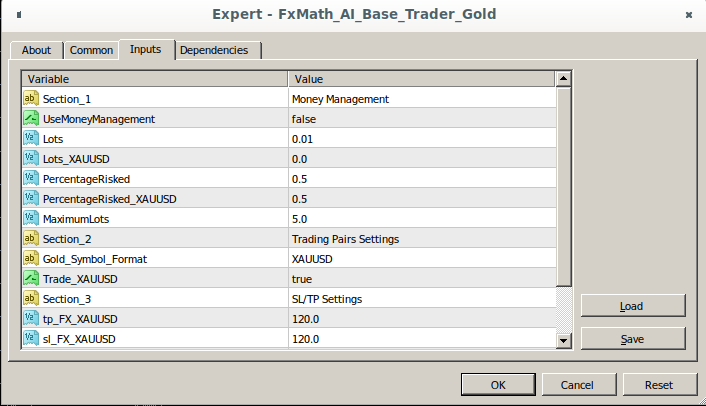The width and height of the screenshot is (706, 406).
Task: Click the string icon beside Section_1
Action: pyautogui.click(x=31, y=98)
